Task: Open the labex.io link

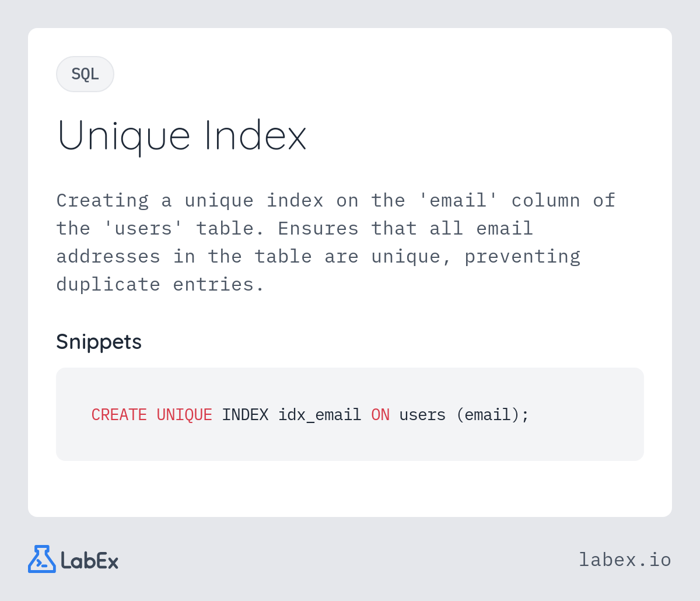Action: click(625, 560)
